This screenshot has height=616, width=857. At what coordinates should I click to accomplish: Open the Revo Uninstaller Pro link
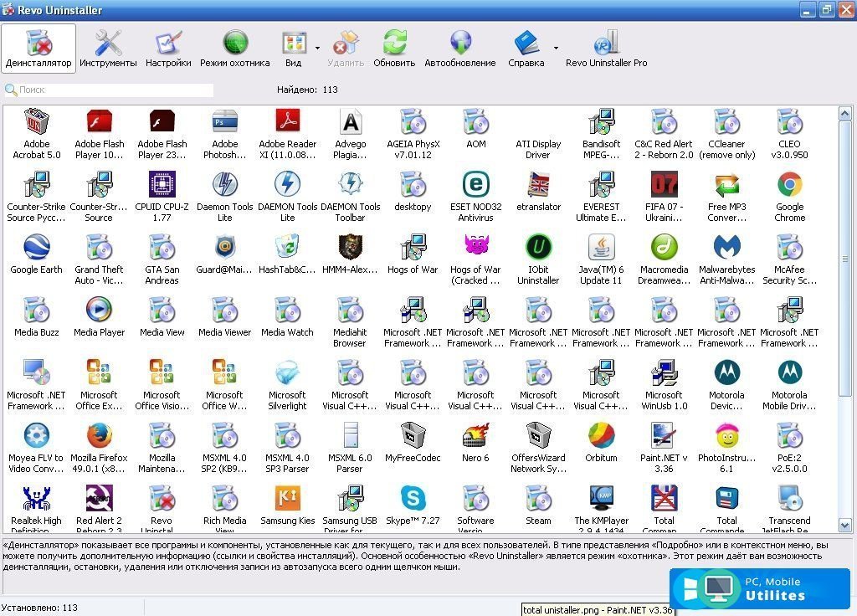coord(606,49)
